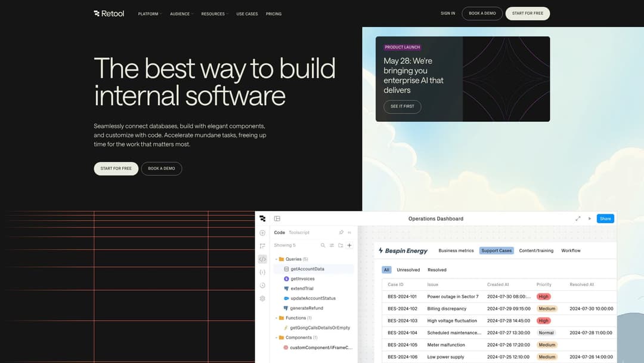The image size is (644, 363).
Task: Click the red icon of customComponent item
Action: pyautogui.click(x=286, y=348)
